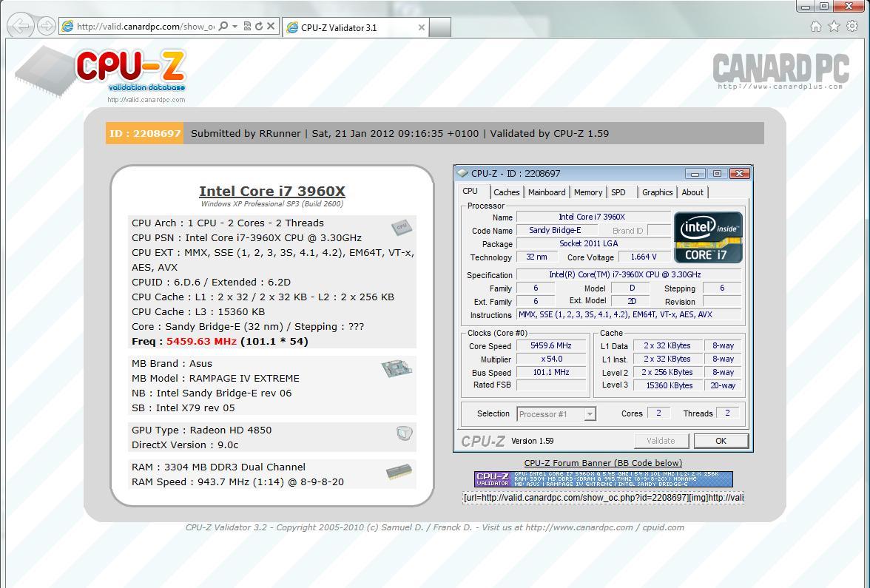Go back with the browser Back arrow
The image size is (870, 588).
[21, 25]
